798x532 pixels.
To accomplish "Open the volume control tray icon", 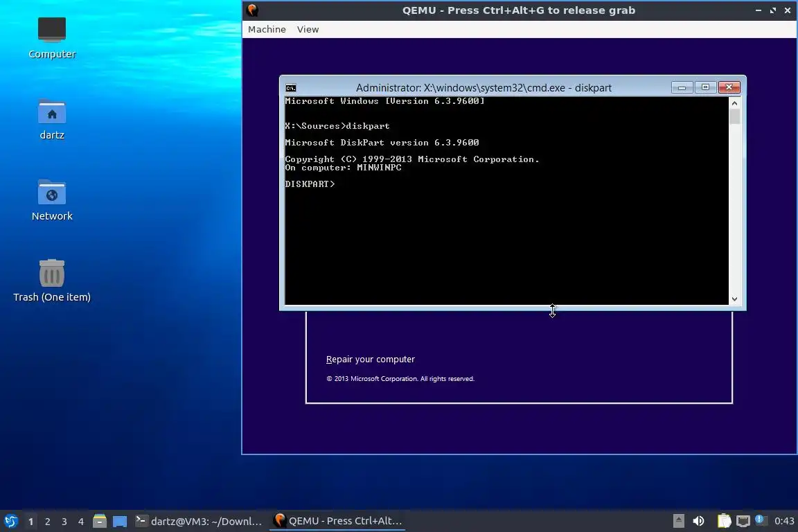I will 698,521.
